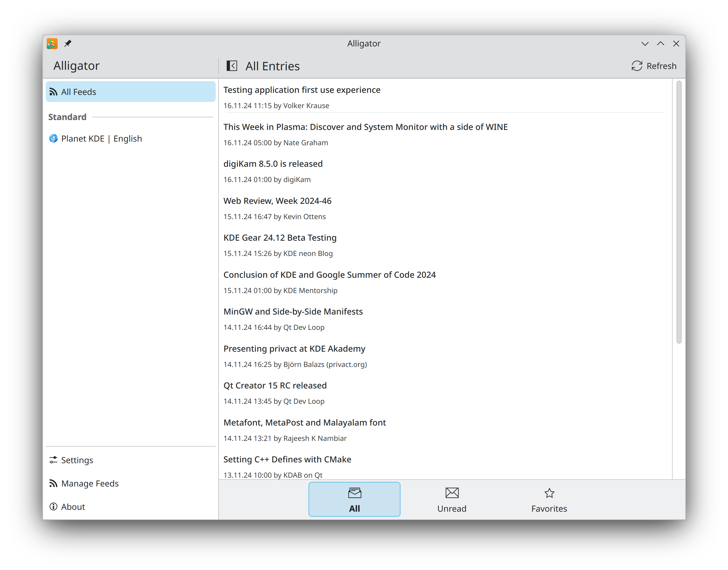Image resolution: width=728 pixels, height=570 pixels.
Task: Switch to the All tab
Action: (354, 499)
